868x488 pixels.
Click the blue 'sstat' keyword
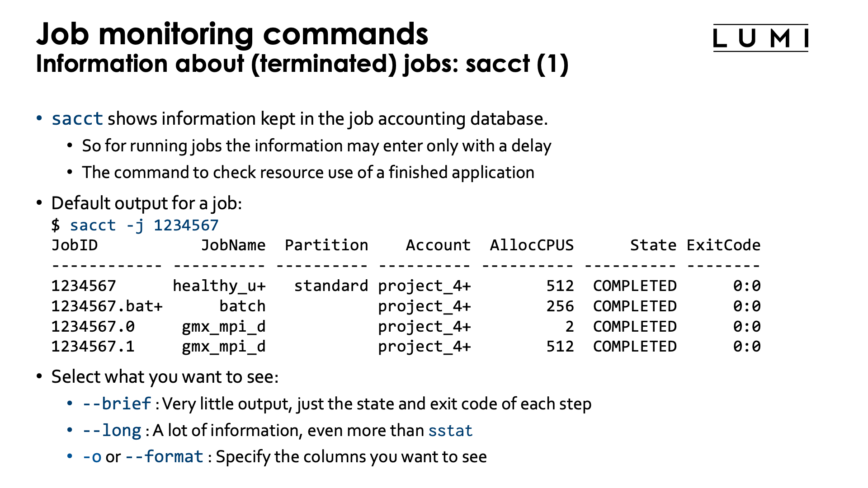pyautogui.click(x=450, y=430)
